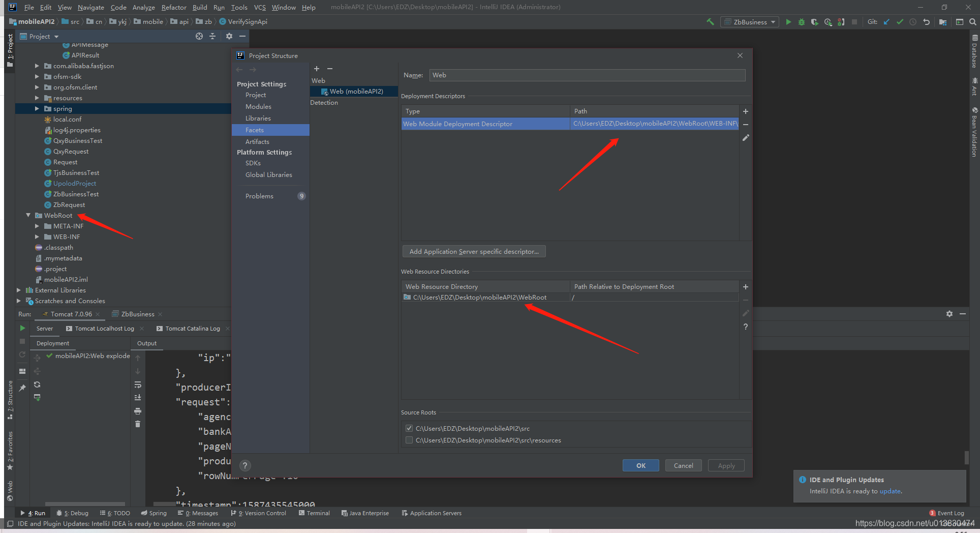Run with Coverage from the toolbar
Image resolution: width=980 pixels, height=533 pixels.
coord(814,22)
